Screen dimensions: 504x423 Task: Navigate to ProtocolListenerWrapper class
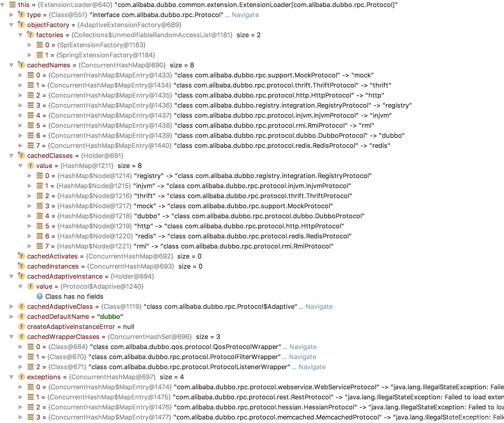point(312,367)
